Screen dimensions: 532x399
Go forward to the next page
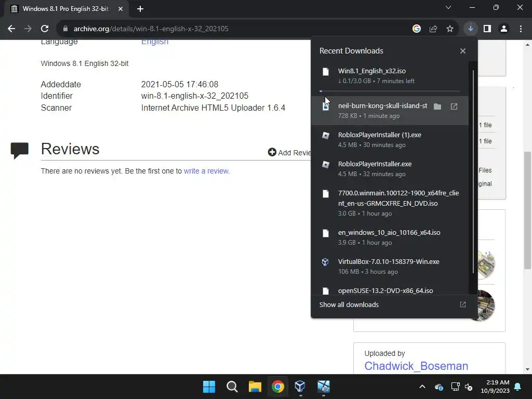[28, 29]
